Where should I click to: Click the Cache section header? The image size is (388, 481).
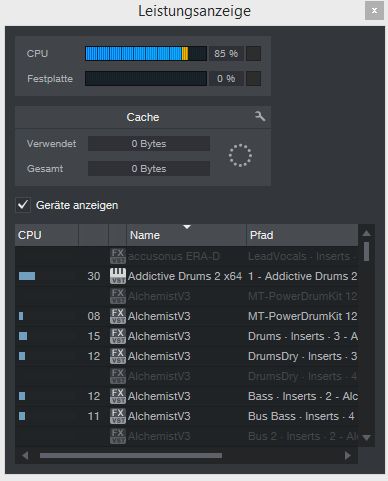pos(143,117)
